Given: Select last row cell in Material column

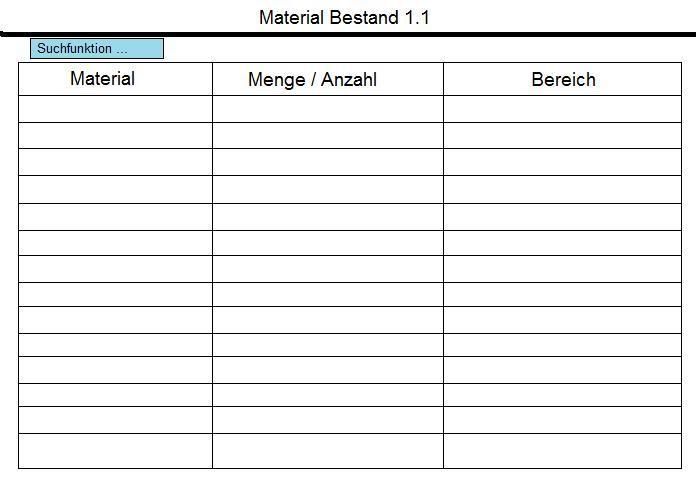Looking at the screenshot, I should point(115,451).
